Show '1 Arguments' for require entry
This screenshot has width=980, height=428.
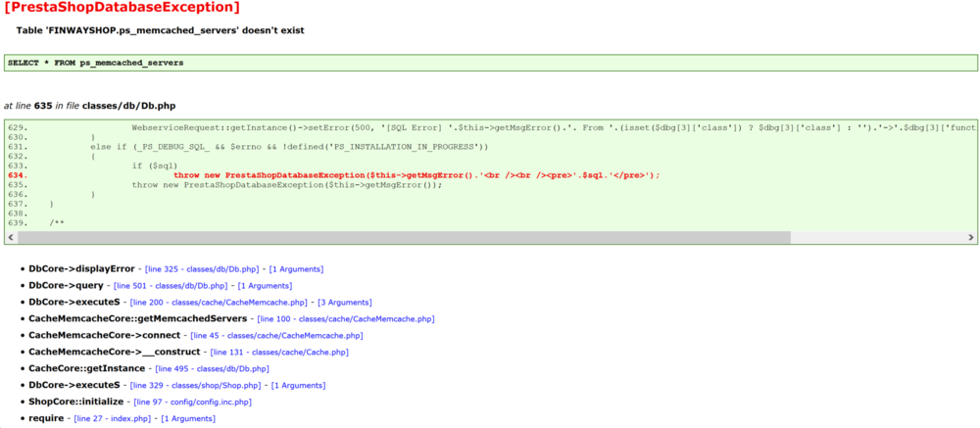(x=189, y=418)
